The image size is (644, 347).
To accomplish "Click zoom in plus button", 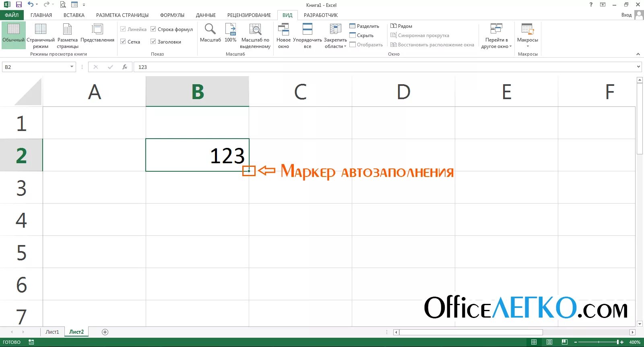I will tap(622, 342).
